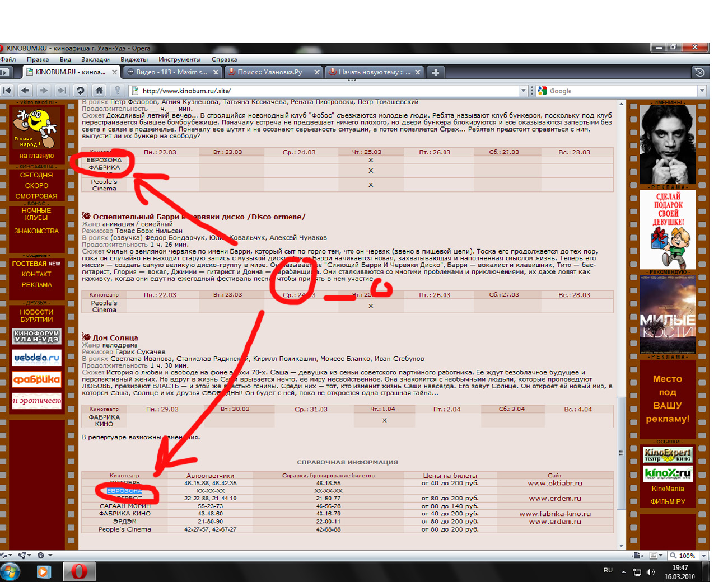
Task: Click the orange фабрика banner
Action: [36, 379]
